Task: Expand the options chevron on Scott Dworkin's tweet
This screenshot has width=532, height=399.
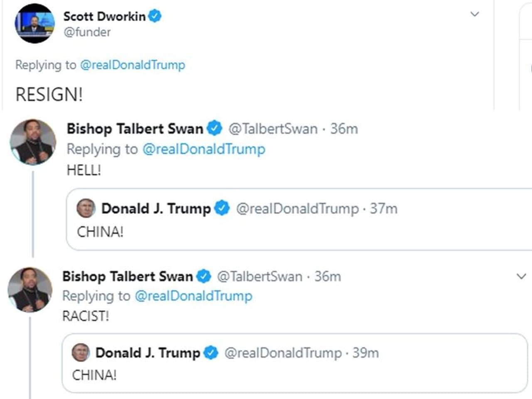Action: (475, 15)
